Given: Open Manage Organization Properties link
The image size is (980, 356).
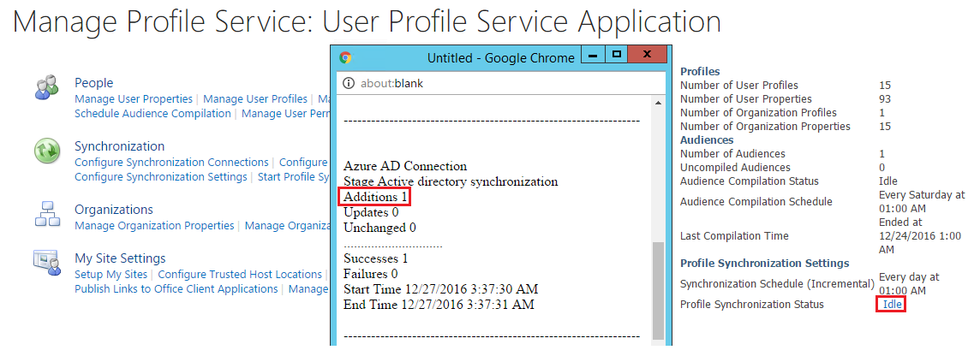Looking at the screenshot, I should click(x=154, y=225).
